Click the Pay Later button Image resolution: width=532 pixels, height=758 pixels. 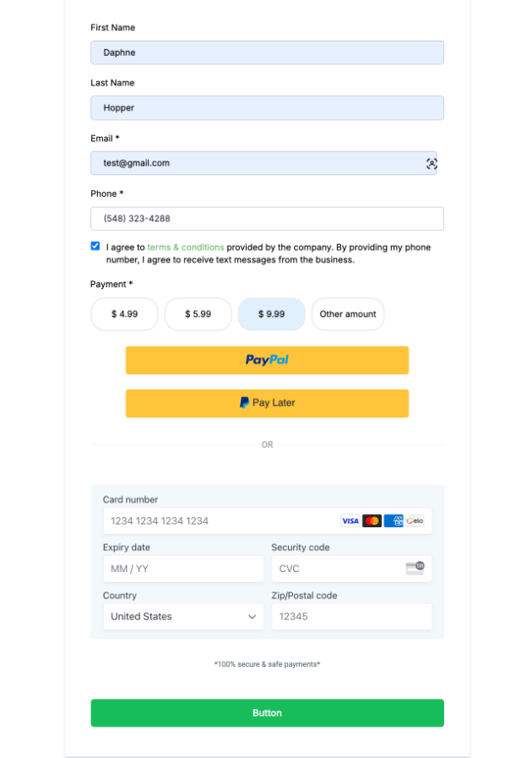coord(267,403)
